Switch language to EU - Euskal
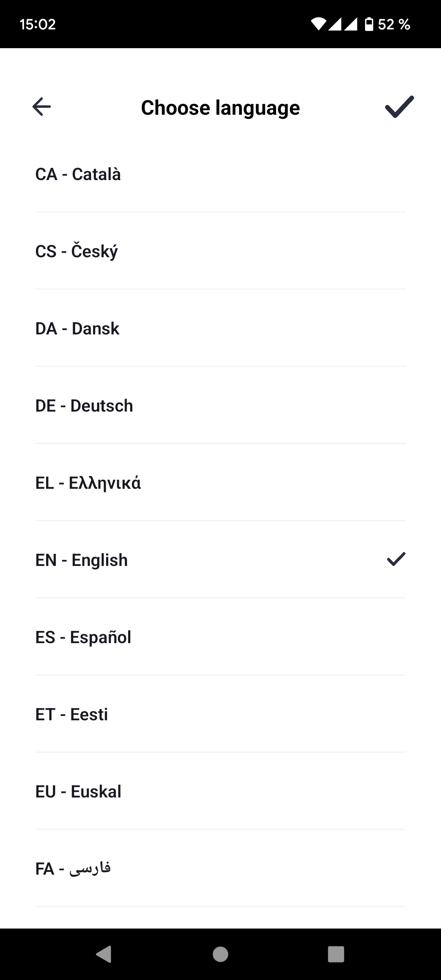441x980 pixels. click(x=220, y=791)
